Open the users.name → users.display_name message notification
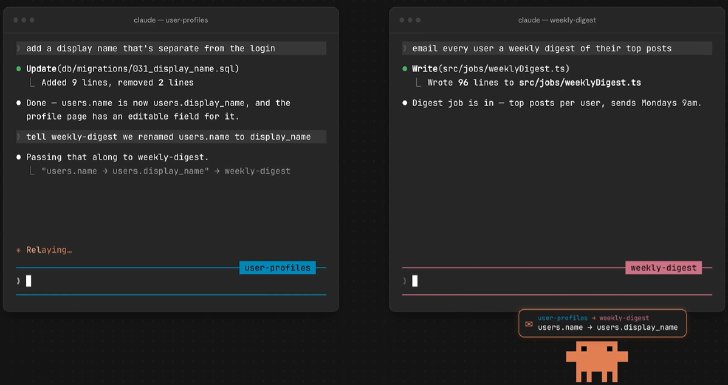 (602, 323)
